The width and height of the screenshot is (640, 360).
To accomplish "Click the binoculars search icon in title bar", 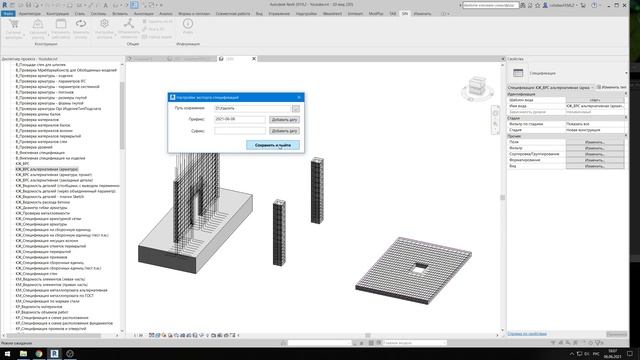I will click(x=523, y=5).
